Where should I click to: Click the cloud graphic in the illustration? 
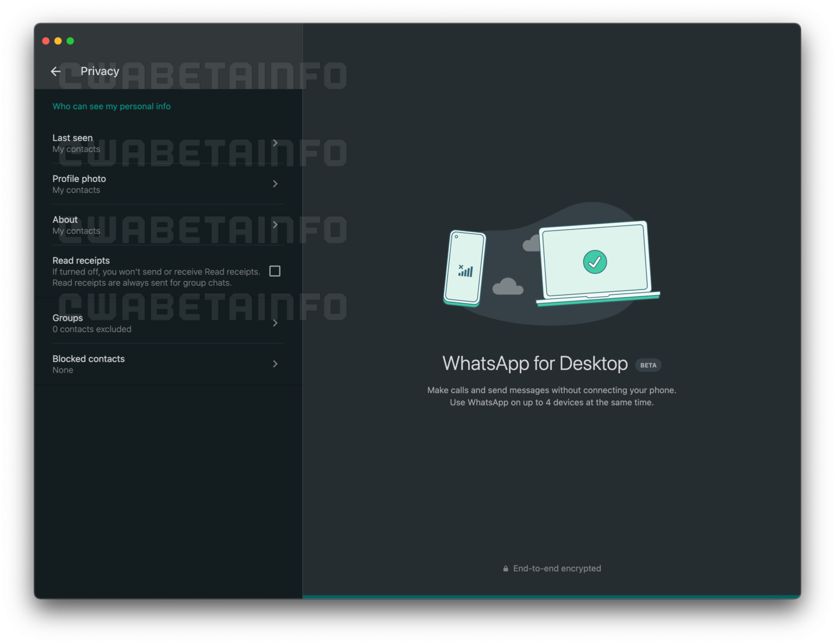coord(508,286)
